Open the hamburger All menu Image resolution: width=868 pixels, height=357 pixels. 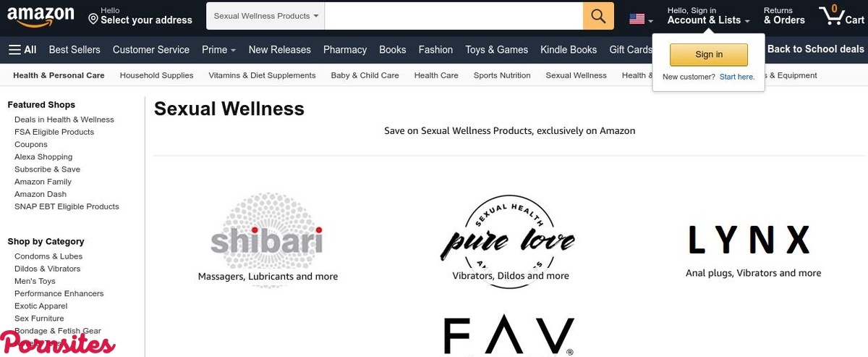pyautogui.click(x=22, y=50)
